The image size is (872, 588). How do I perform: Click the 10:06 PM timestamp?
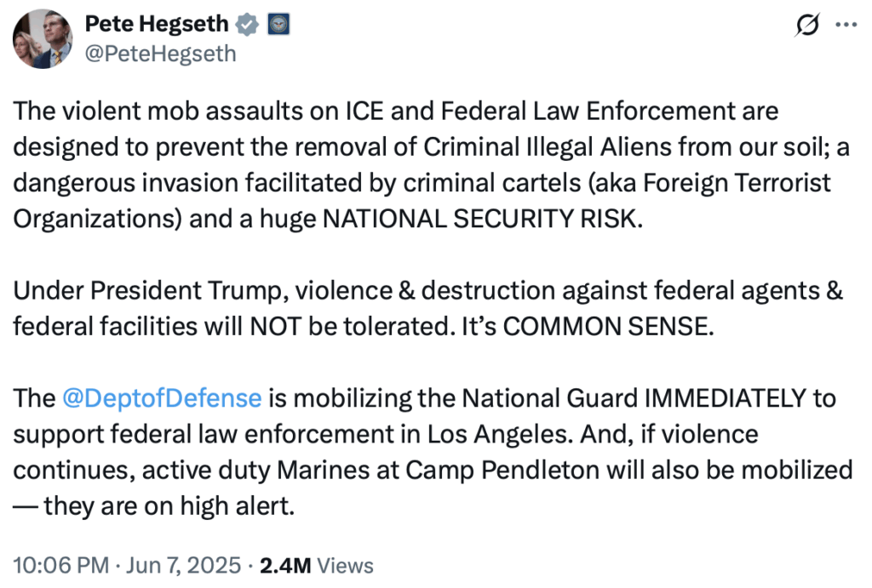[x=60, y=565]
